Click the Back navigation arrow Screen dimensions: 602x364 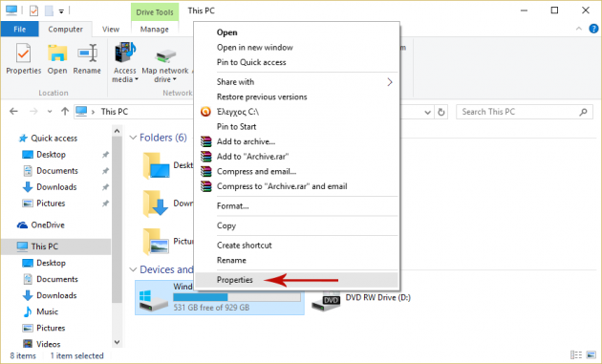[13, 112]
